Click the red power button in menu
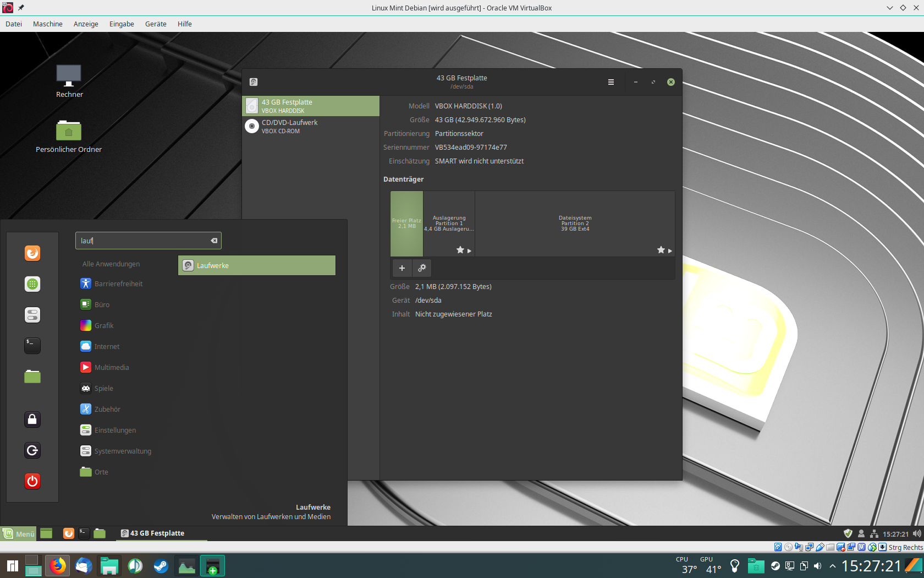The width and height of the screenshot is (924, 578). (32, 481)
